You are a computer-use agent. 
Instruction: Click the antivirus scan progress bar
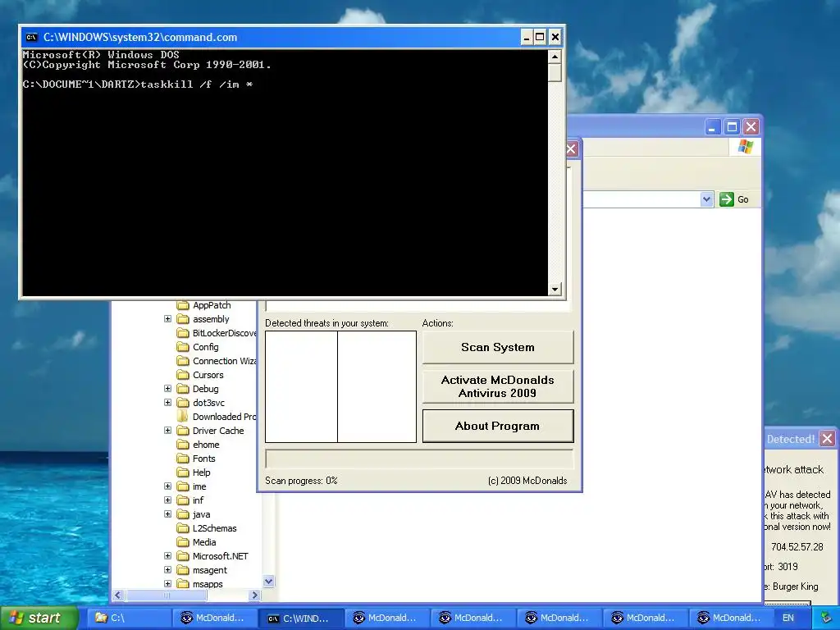click(x=419, y=459)
